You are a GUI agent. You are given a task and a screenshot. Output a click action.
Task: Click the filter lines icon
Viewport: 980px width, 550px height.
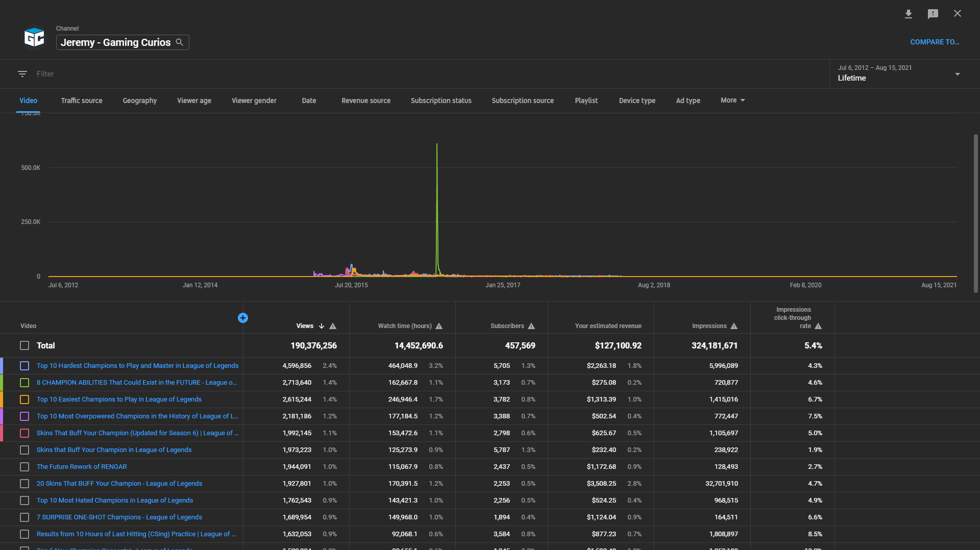click(x=22, y=74)
